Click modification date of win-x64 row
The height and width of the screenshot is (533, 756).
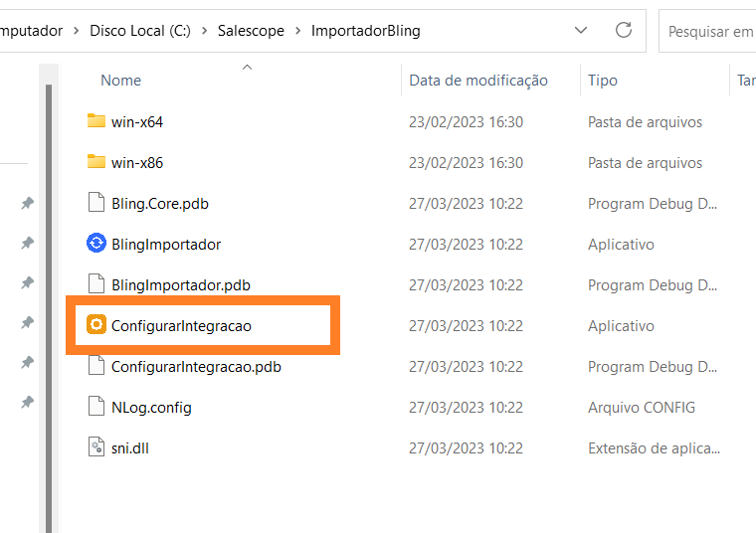(x=467, y=122)
